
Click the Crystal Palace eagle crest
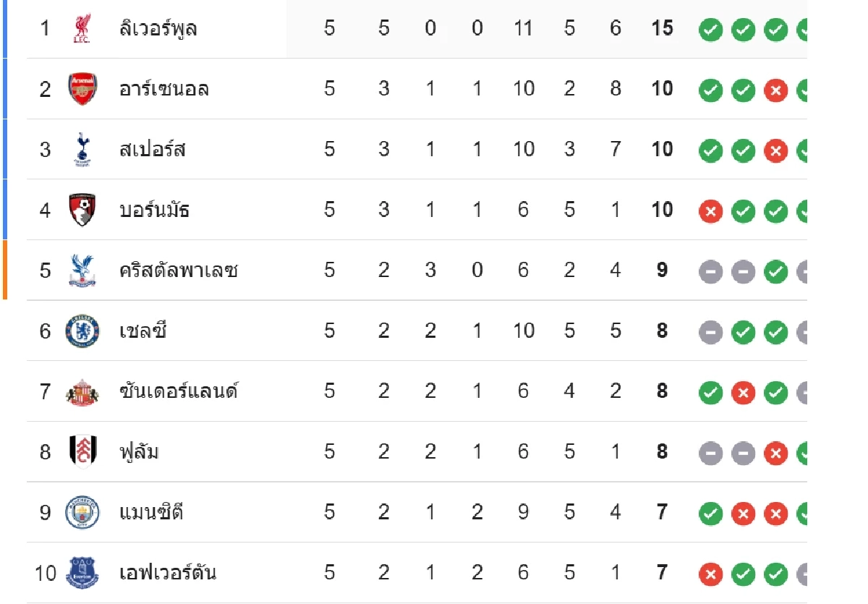(x=82, y=271)
